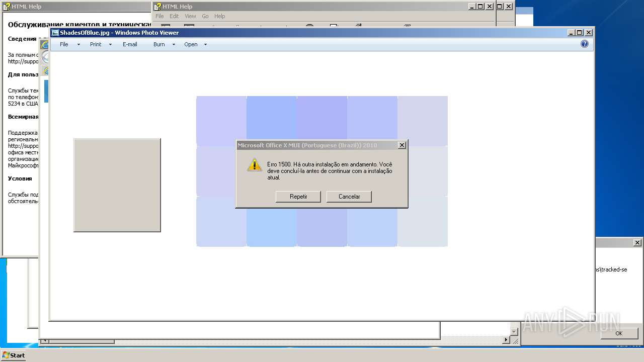Image resolution: width=644 pixels, height=362 pixels.
Task: Open the Help menu in HTML Help window
Action: point(220,16)
